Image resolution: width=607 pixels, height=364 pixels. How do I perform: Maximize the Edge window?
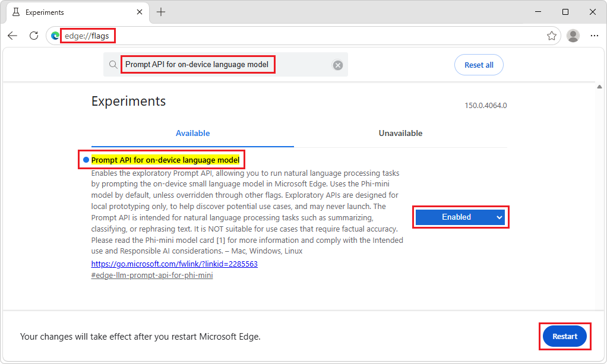565,12
